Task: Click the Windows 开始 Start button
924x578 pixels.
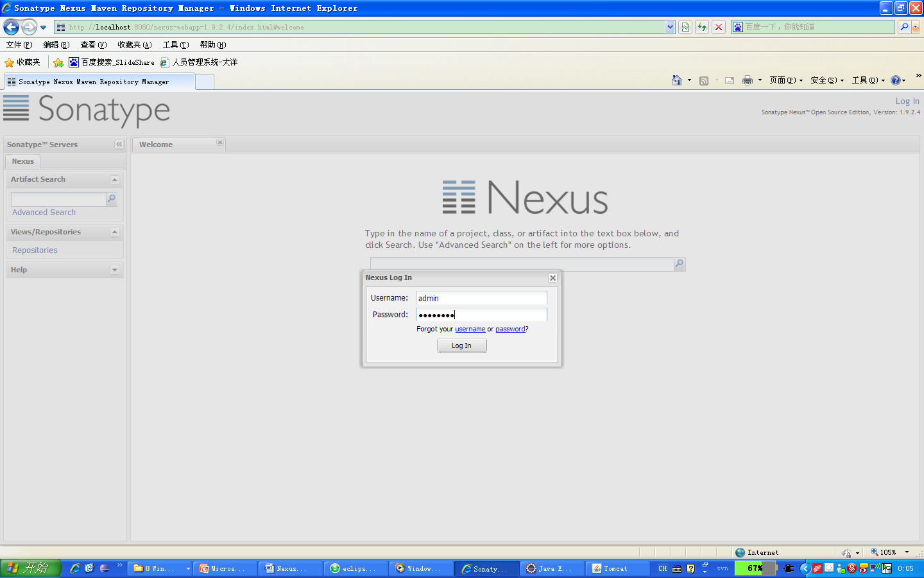Action: [30, 568]
